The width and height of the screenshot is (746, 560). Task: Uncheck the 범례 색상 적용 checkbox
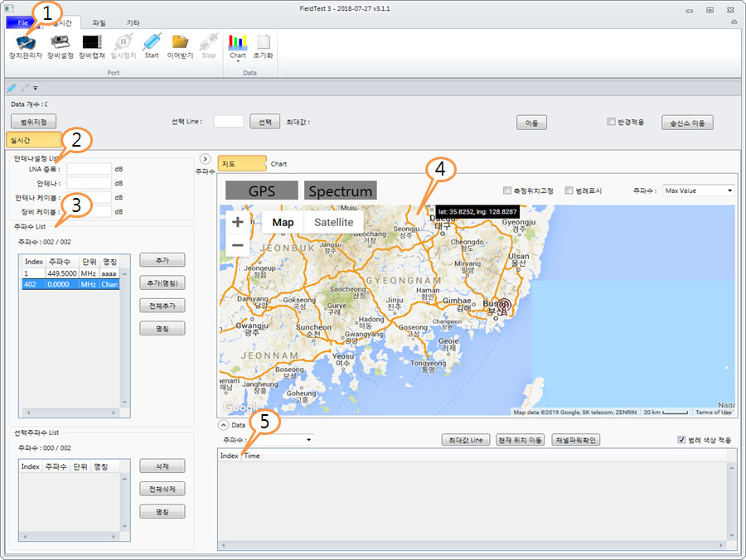coord(681,440)
